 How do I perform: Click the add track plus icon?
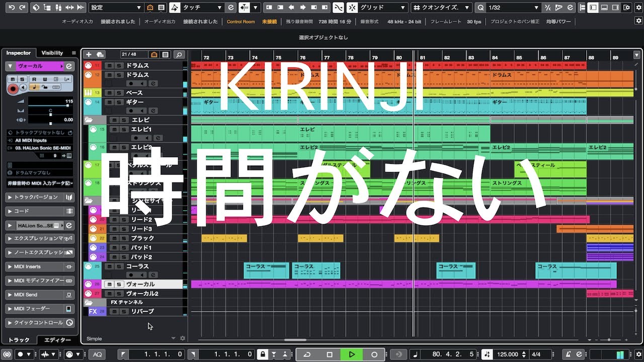[89, 54]
